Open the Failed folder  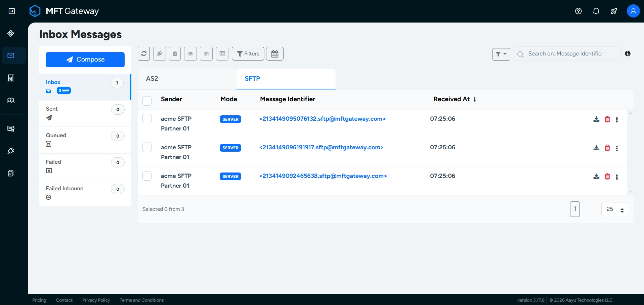tap(85, 166)
